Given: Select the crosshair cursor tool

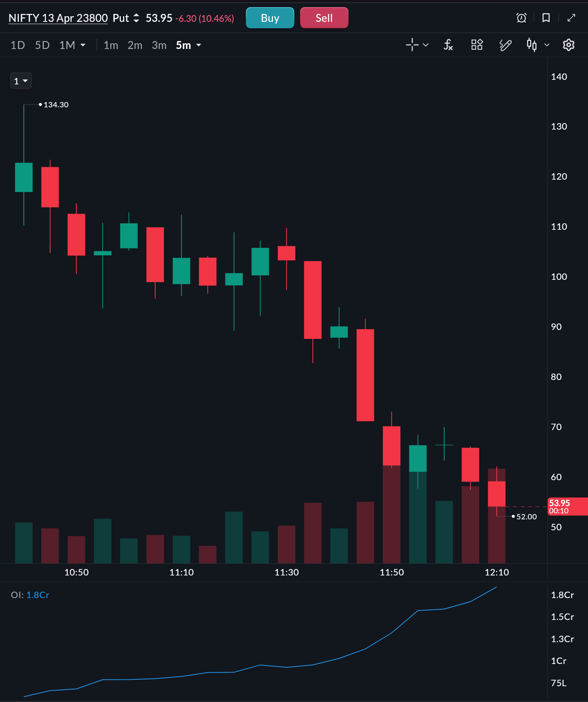Looking at the screenshot, I should (x=412, y=45).
